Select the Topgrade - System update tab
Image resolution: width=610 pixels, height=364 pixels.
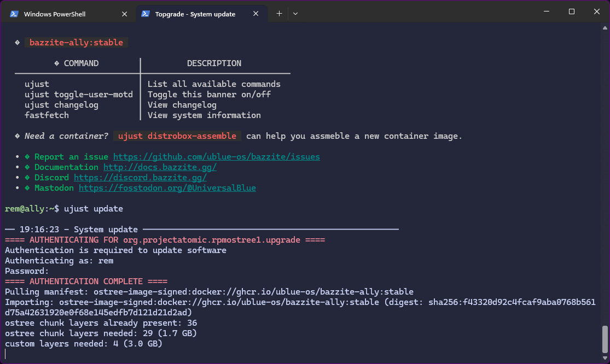pyautogui.click(x=201, y=14)
